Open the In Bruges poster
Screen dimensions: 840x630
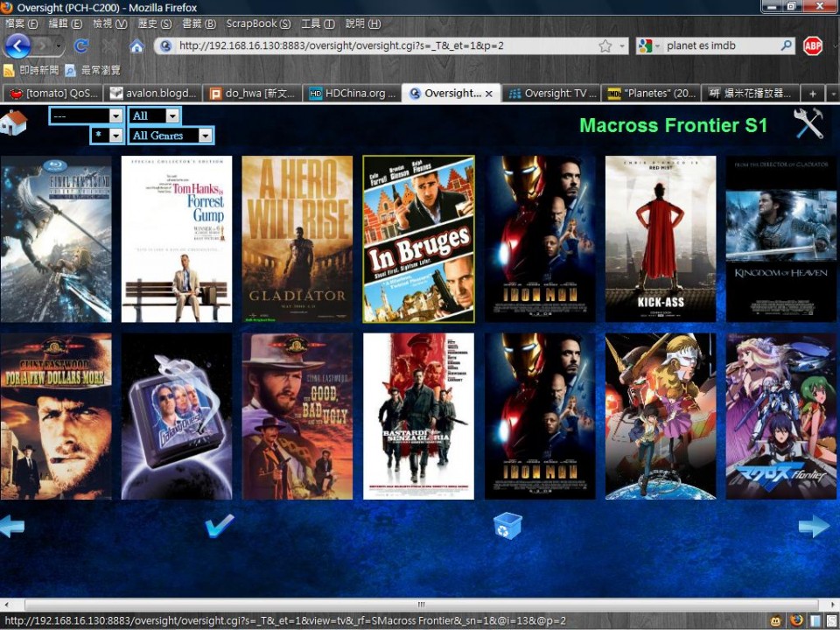418,239
